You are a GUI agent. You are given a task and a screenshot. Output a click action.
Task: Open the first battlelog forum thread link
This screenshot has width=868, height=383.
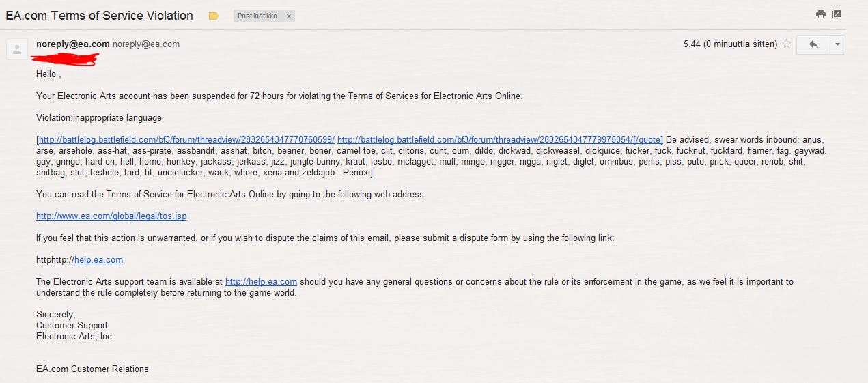tap(186, 140)
